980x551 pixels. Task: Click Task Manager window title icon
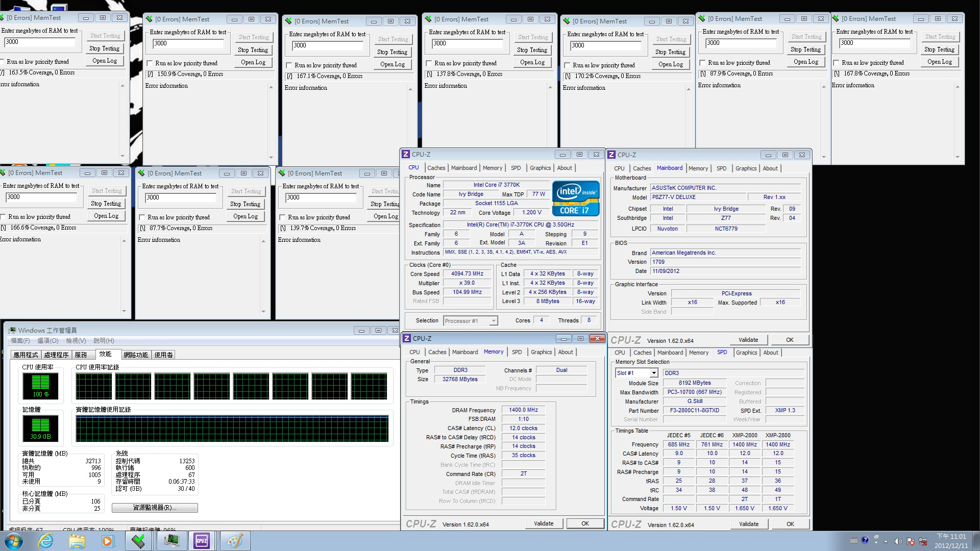12,330
